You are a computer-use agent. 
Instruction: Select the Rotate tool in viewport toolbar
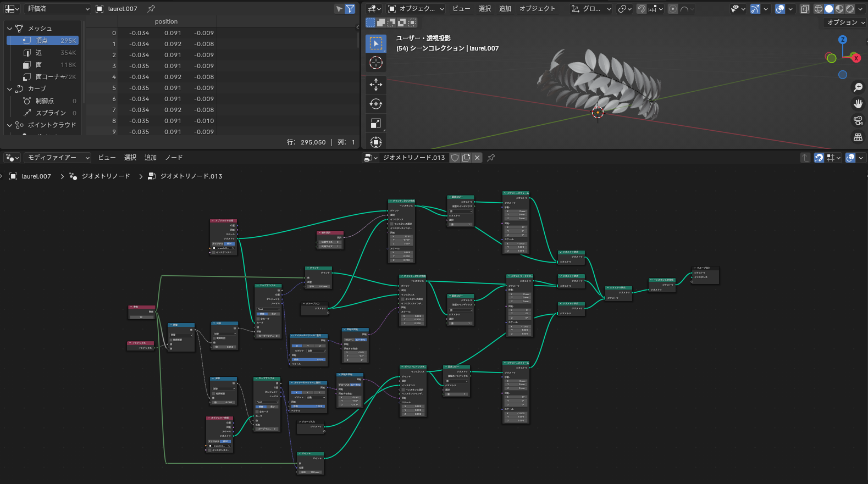376,104
